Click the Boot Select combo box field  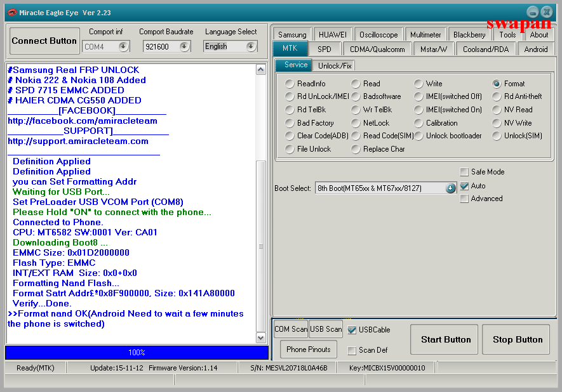coord(385,188)
